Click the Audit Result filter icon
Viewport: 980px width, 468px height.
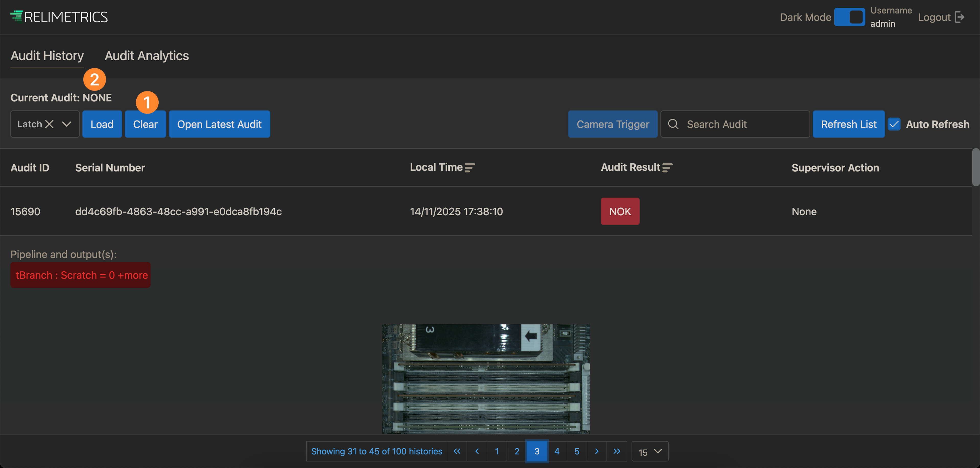[667, 168]
